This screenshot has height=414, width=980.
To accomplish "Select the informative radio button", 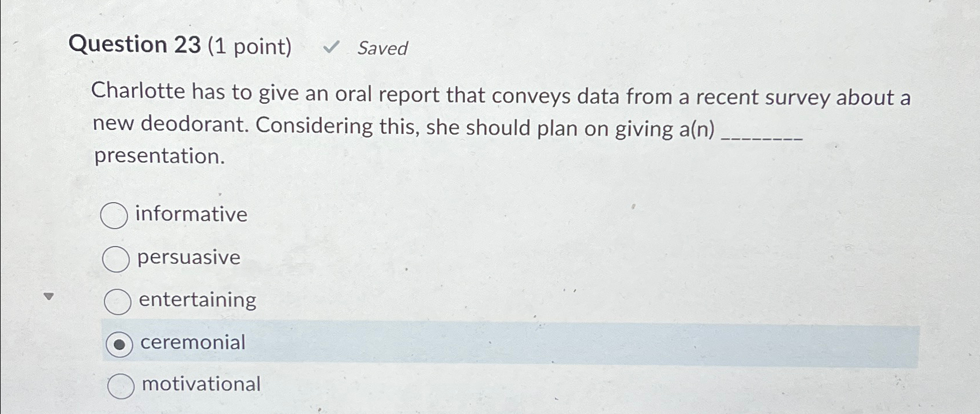I will click(115, 216).
